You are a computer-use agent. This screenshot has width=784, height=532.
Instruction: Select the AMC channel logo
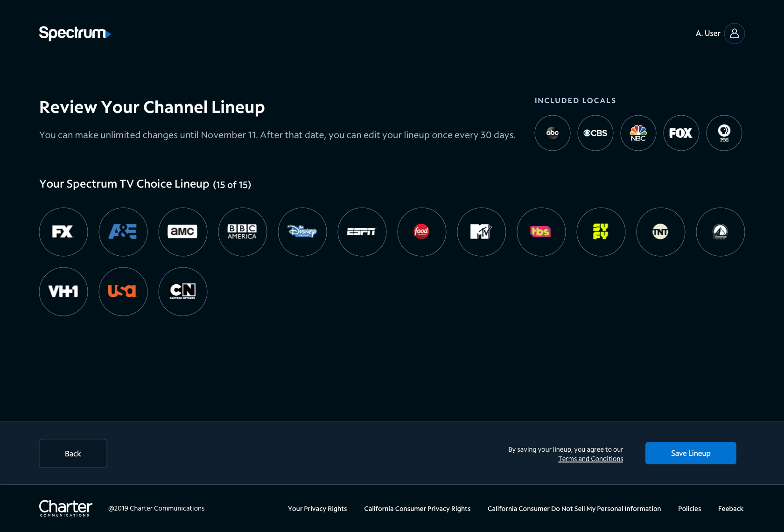[x=182, y=232]
